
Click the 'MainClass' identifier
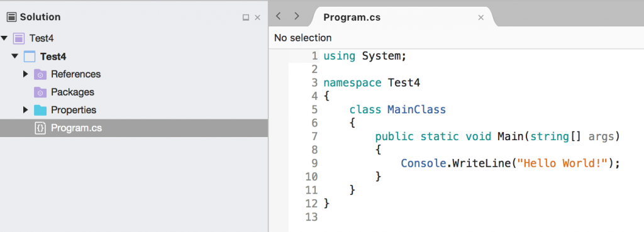416,110
